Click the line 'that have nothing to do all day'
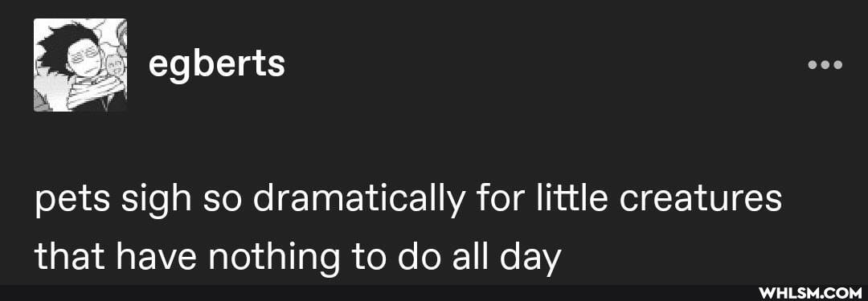This screenshot has height=301, width=868. [297, 257]
